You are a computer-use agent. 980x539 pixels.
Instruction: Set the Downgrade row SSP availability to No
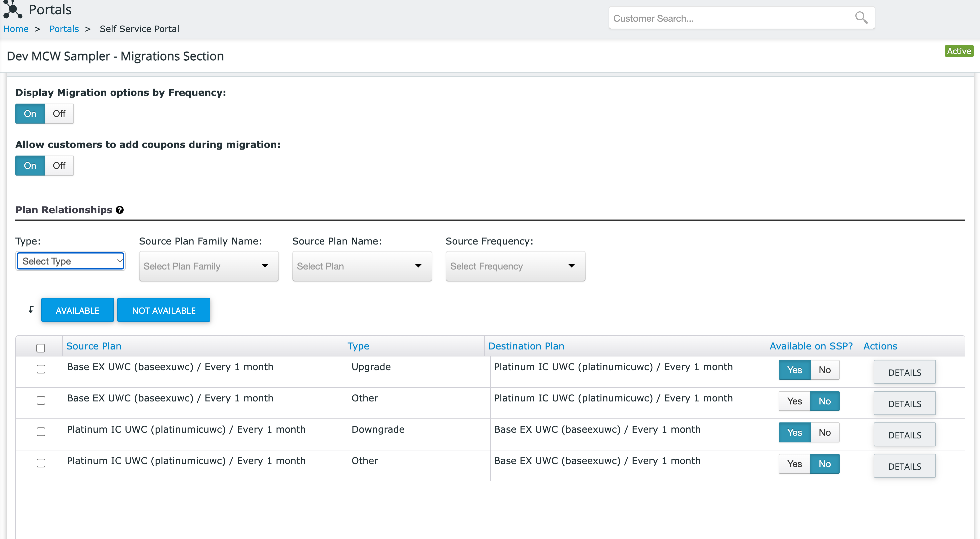[x=824, y=433]
